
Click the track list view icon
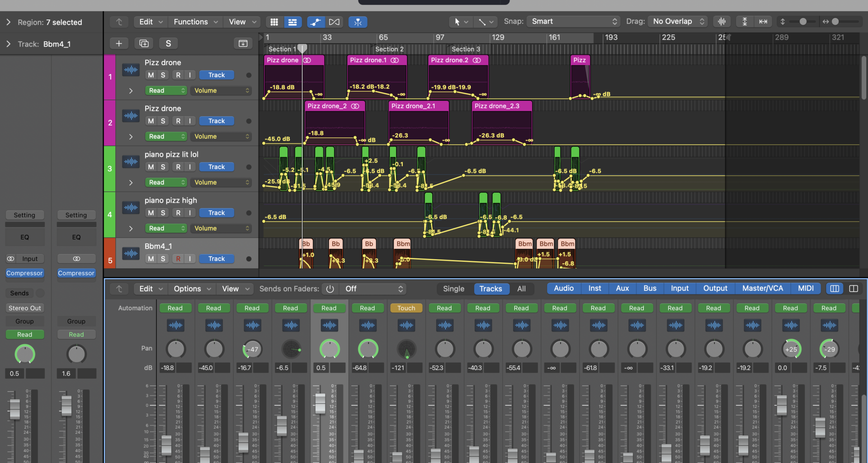tap(293, 22)
